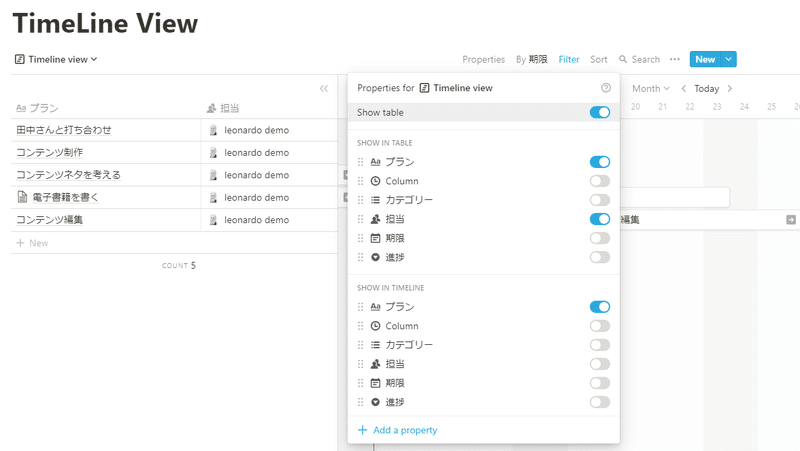Image resolution: width=800 pixels, height=451 pixels.
Task: Open the Month scale dropdown
Action: pyautogui.click(x=651, y=88)
